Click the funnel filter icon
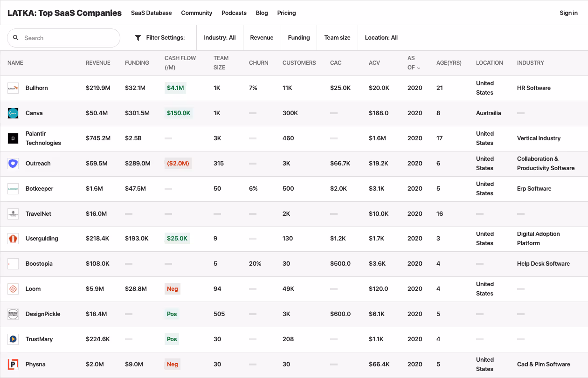588x378 pixels. [x=138, y=38]
